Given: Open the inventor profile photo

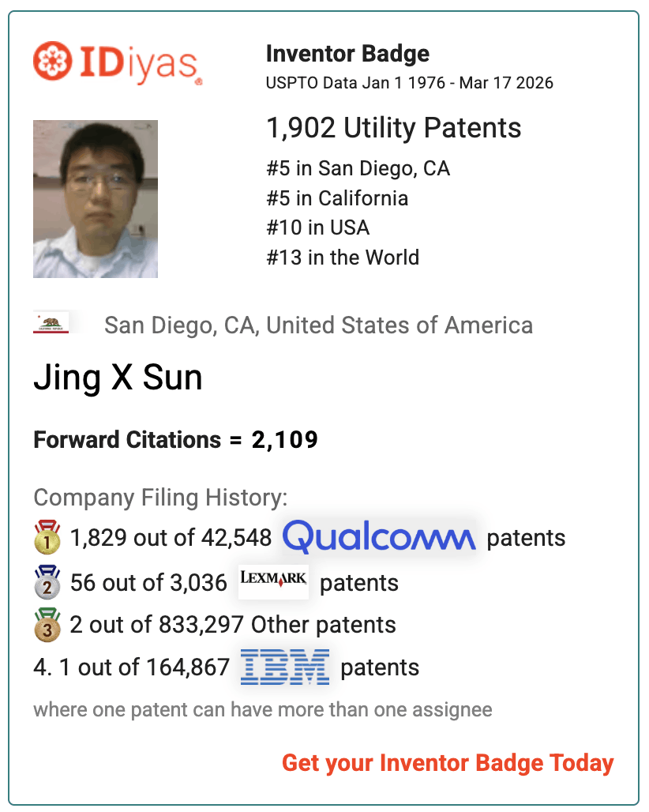Looking at the screenshot, I should [96, 199].
